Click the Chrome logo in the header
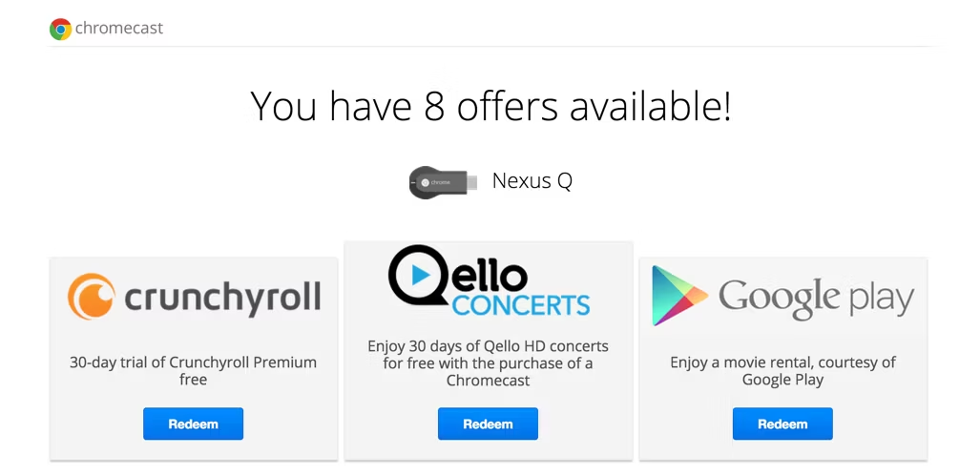The image size is (980, 476). (61, 29)
